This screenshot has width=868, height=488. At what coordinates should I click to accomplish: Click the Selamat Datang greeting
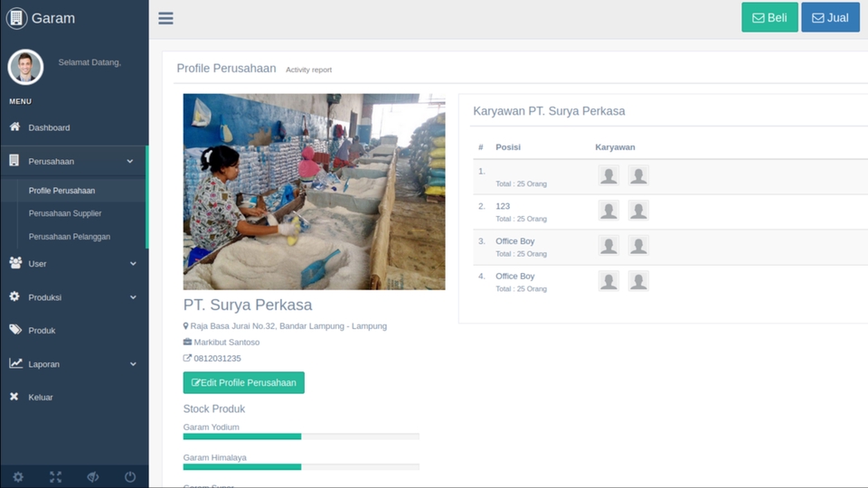click(90, 62)
